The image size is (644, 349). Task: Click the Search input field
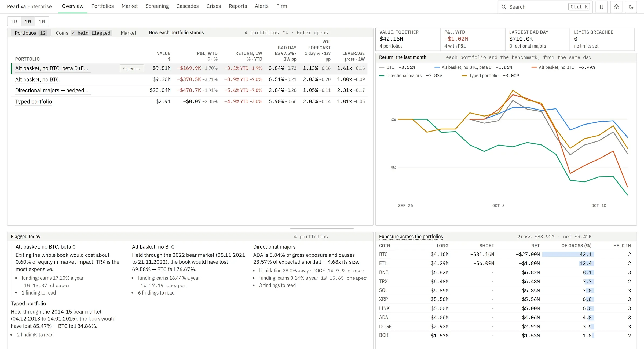[x=545, y=7]
